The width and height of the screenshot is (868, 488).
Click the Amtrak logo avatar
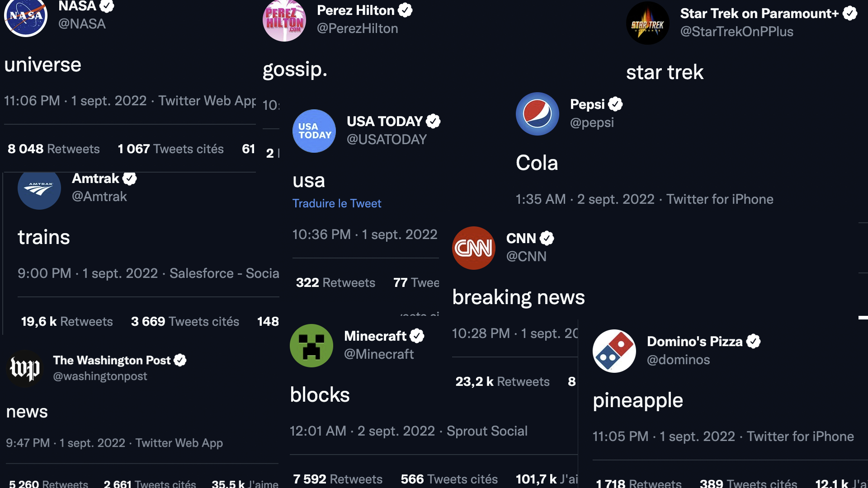point(39,190)
